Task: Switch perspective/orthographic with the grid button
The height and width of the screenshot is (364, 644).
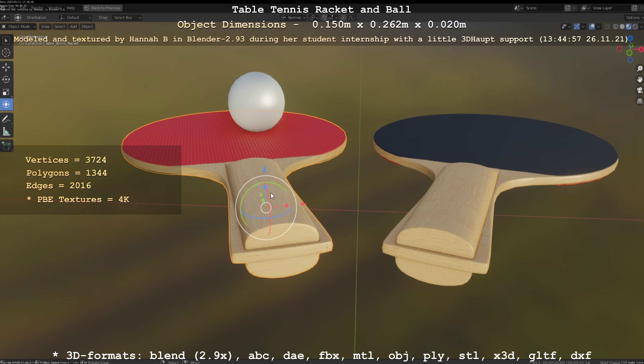Action: click(640, 101)
